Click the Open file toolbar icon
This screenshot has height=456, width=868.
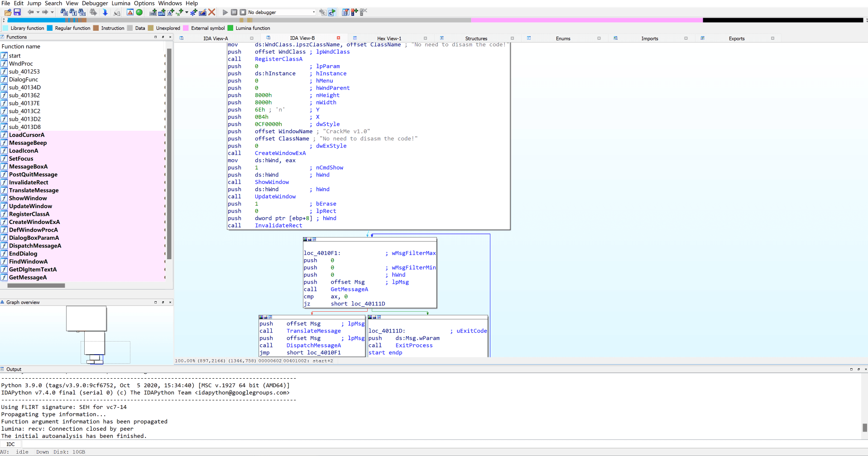(x=8, y=12)
